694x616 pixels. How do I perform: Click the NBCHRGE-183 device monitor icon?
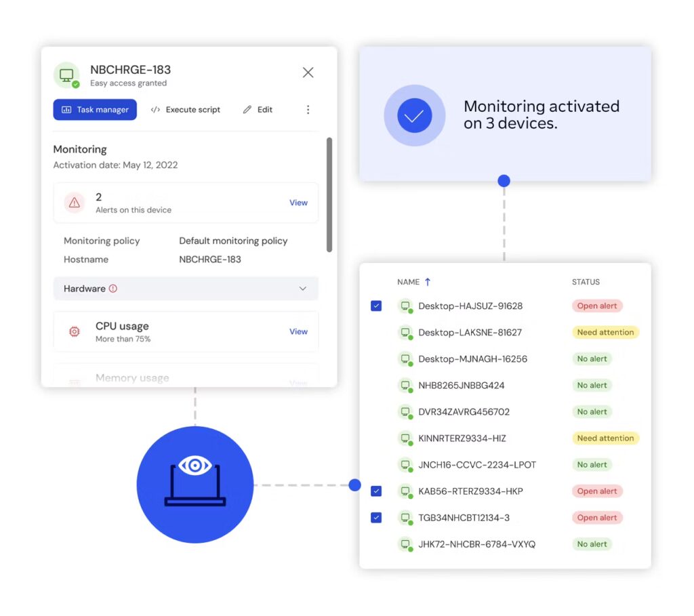click(67, 75)
